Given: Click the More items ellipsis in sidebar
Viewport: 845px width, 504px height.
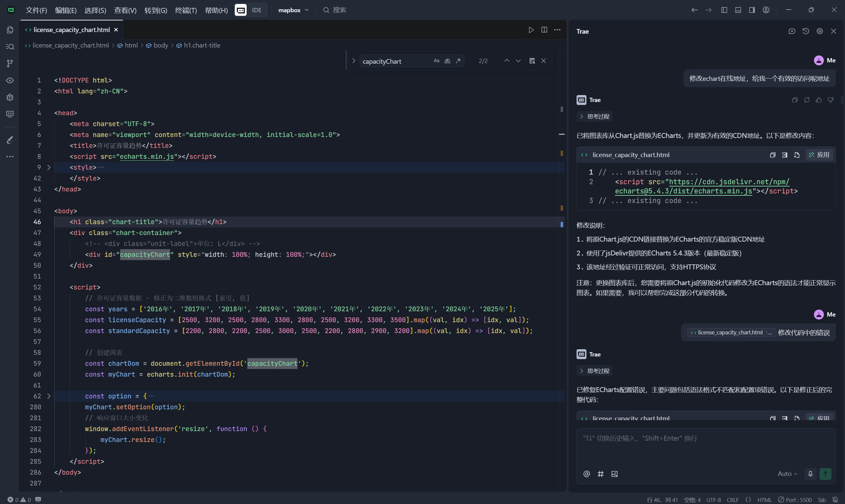Looking at the screenshot, I should point(10,156).
